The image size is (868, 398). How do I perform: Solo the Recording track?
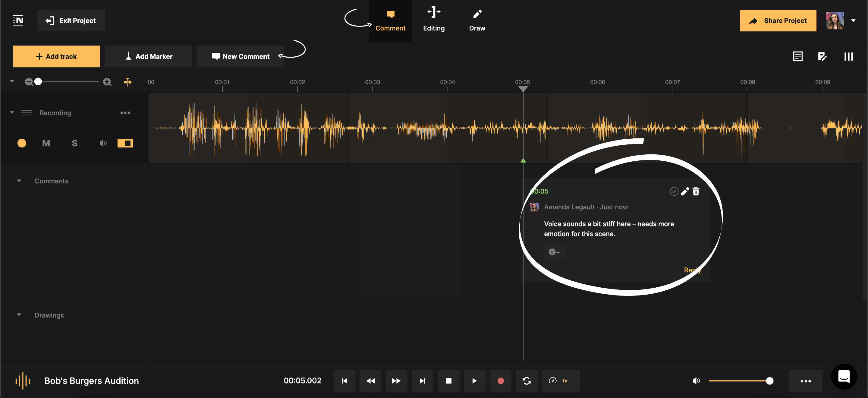pyautogui.click(x=74, y=143)
